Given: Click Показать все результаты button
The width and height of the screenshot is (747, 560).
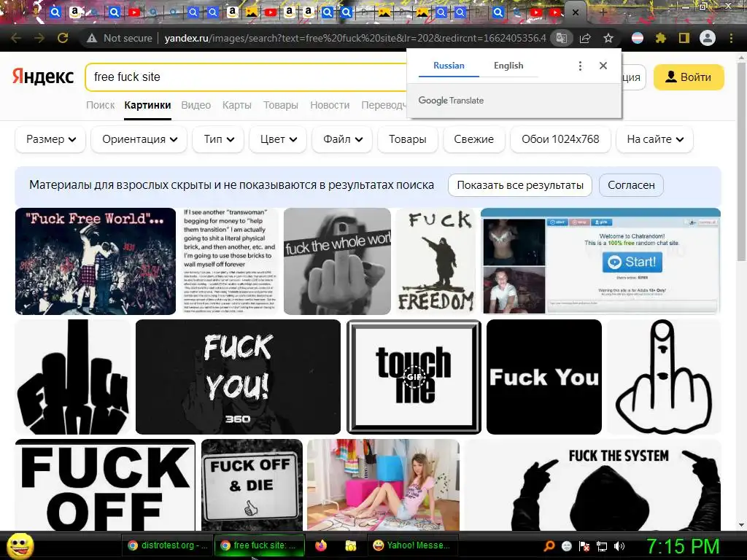Looking at the screenshot, I should tap(519, 184).
